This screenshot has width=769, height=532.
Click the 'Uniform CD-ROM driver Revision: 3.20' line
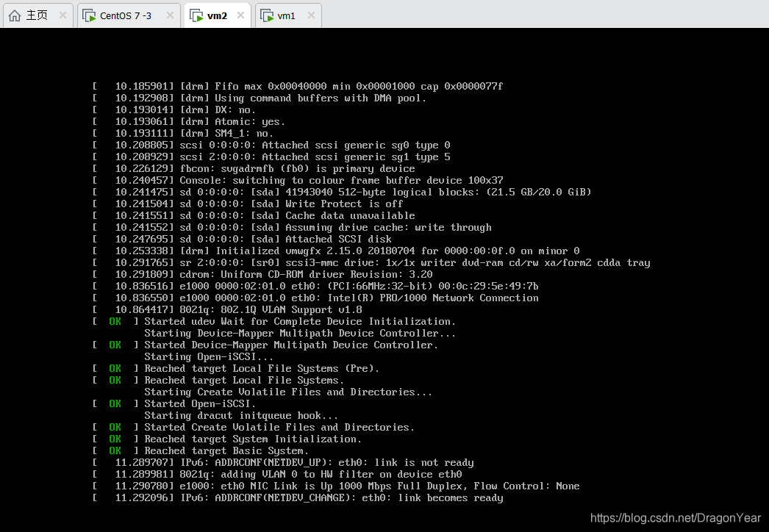(x=263, y=275)
